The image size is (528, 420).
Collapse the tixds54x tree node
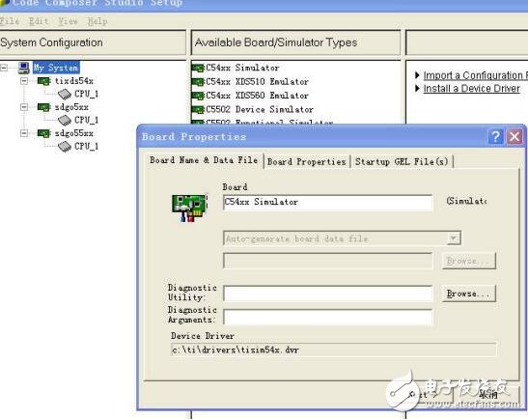24,81
